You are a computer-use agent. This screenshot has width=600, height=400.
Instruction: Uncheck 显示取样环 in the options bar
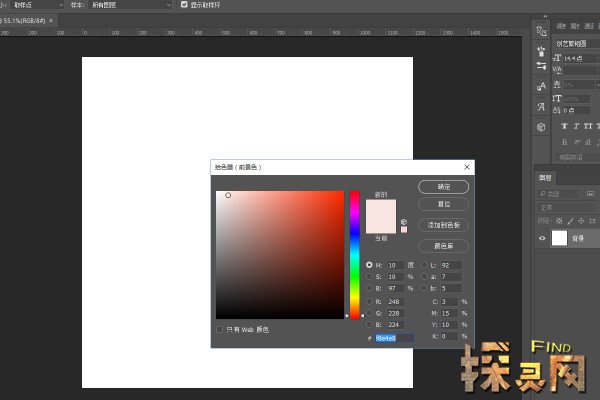click(x=183, y=5)
